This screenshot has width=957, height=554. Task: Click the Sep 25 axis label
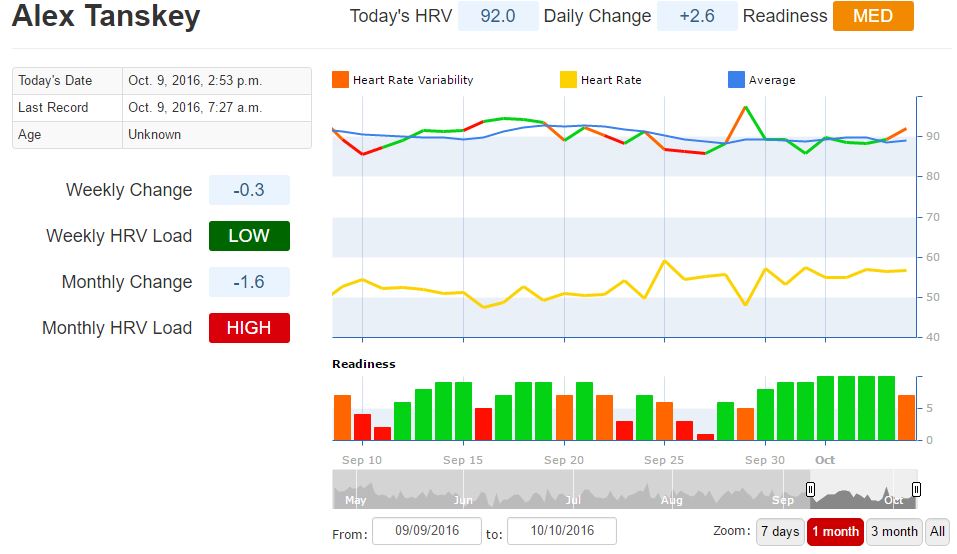coord(664,460)
